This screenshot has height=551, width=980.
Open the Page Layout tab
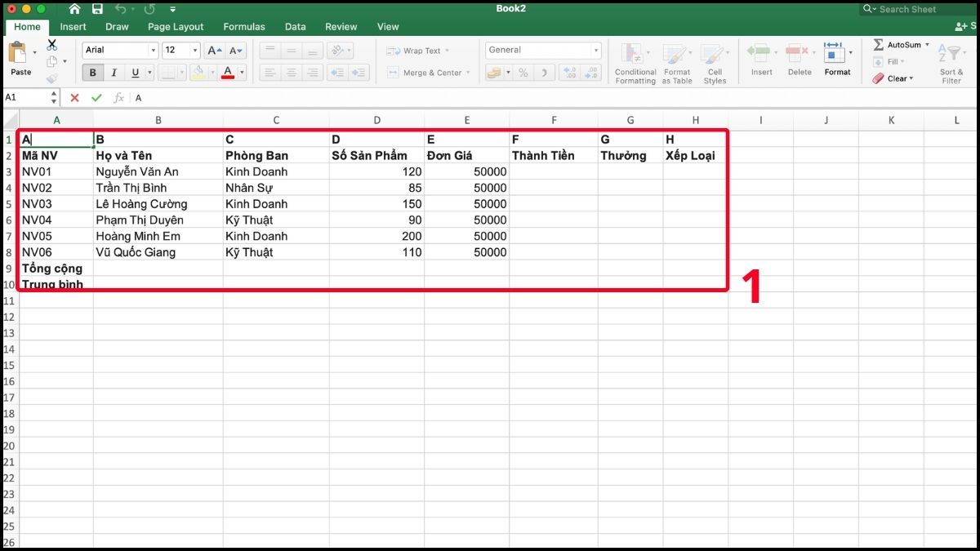click(176, 27)
